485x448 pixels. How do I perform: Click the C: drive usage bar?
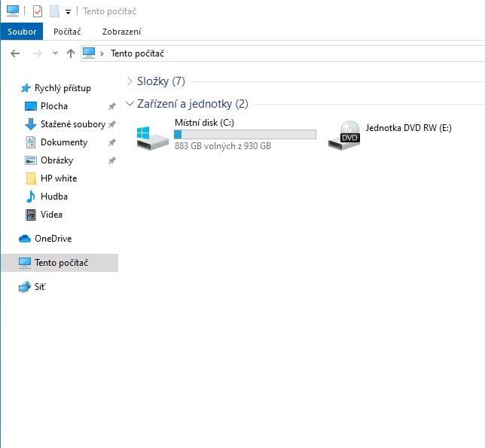coord(245,135)
